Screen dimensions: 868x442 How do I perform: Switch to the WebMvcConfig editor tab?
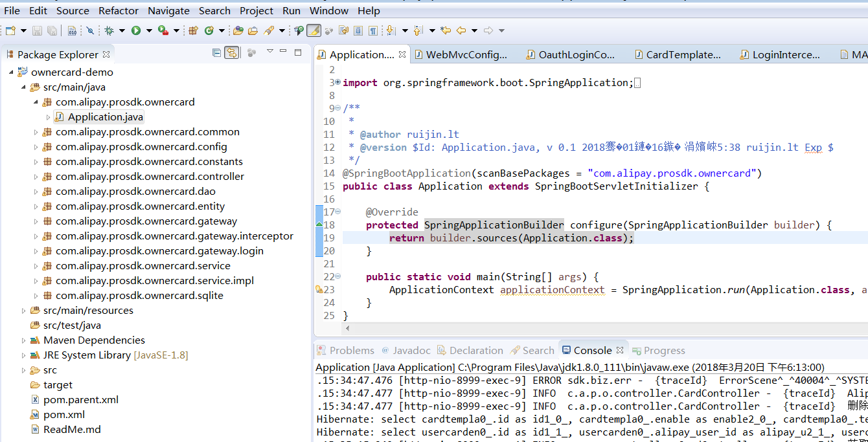(460, 55)
